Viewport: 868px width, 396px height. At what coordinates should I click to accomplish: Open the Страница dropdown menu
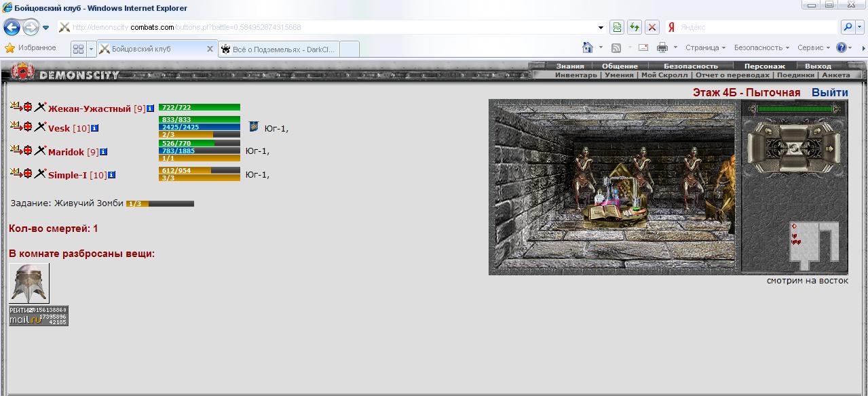coord(705,47)
